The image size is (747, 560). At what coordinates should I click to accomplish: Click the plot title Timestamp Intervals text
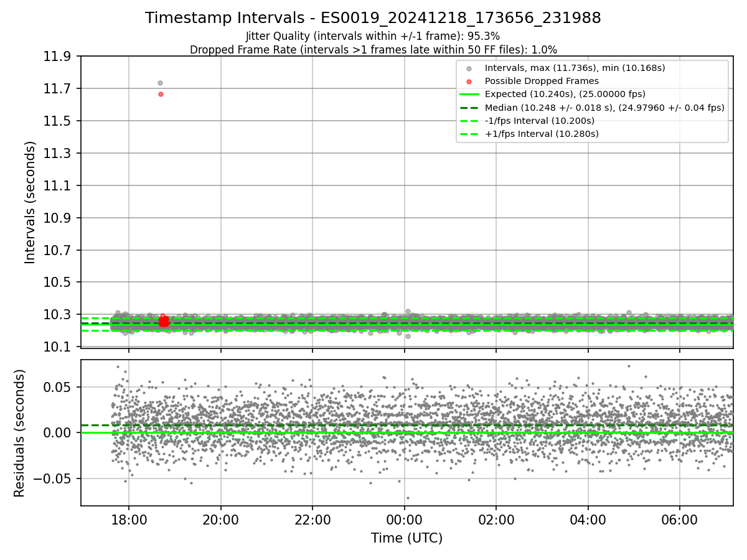374,18
